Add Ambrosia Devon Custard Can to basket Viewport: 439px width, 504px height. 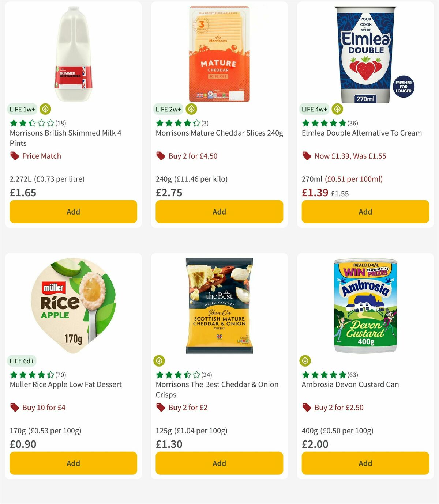coord(365,463)
